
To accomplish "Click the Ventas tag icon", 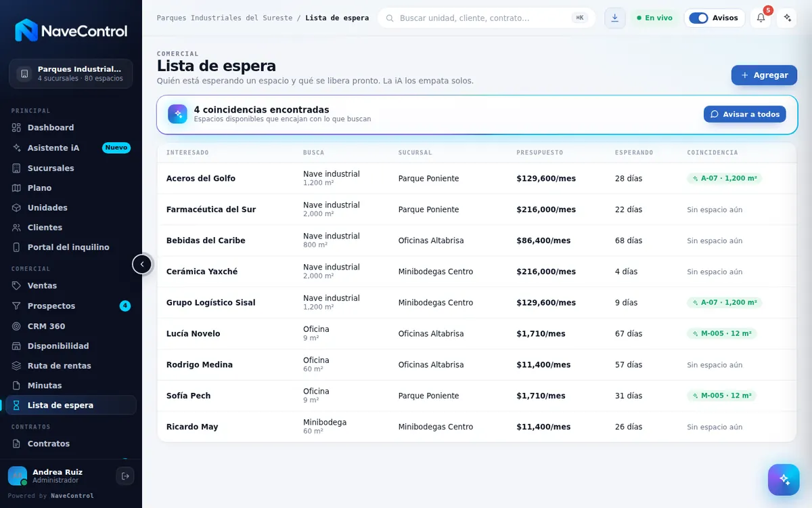I will coord(17,286).
